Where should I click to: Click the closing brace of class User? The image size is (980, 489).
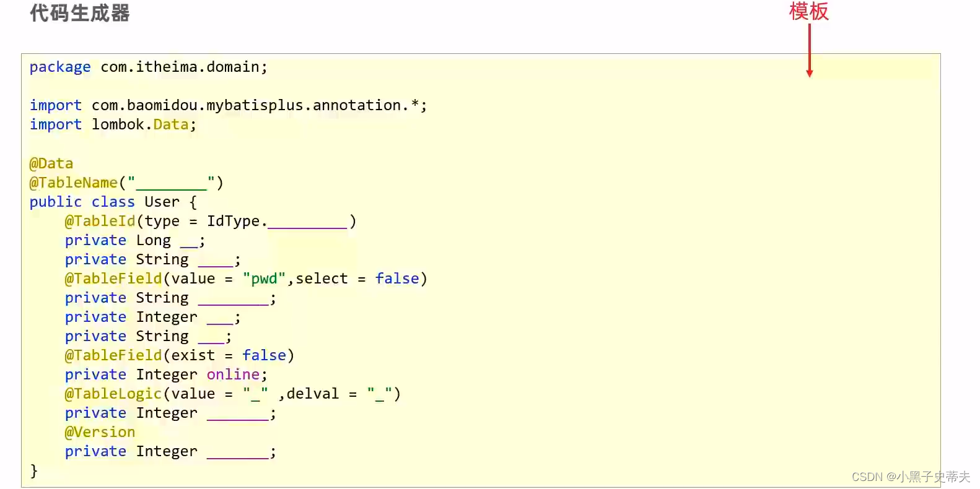pyautogui.click(x=34, y=470)
